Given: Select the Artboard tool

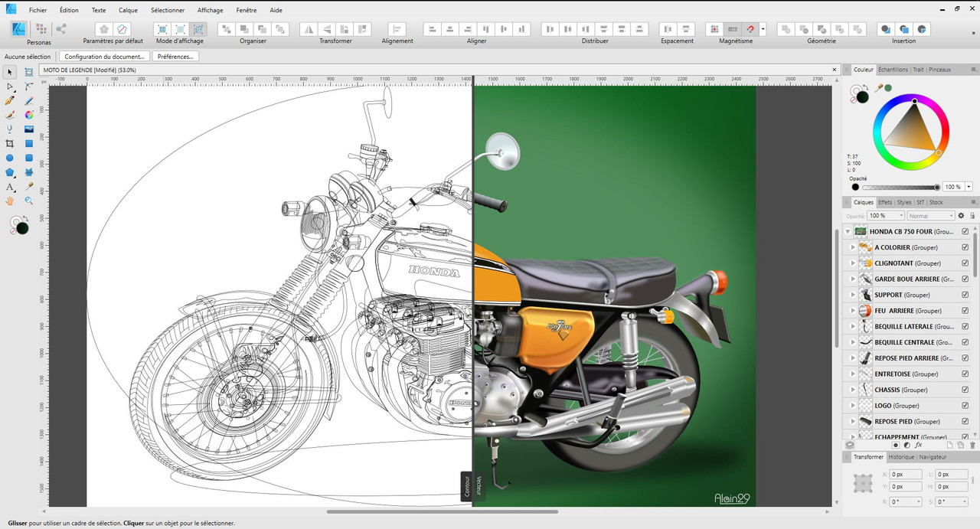Looking at the screenshot, I should pos(29,72).
